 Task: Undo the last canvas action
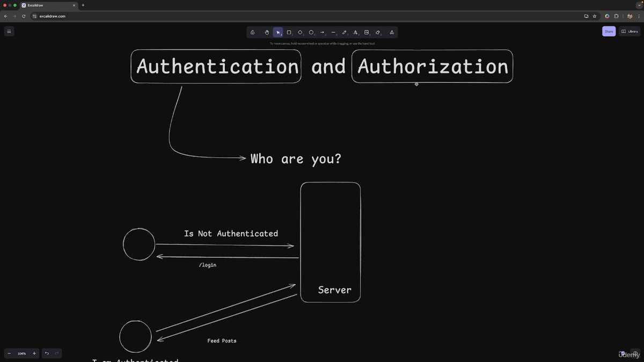47,353
